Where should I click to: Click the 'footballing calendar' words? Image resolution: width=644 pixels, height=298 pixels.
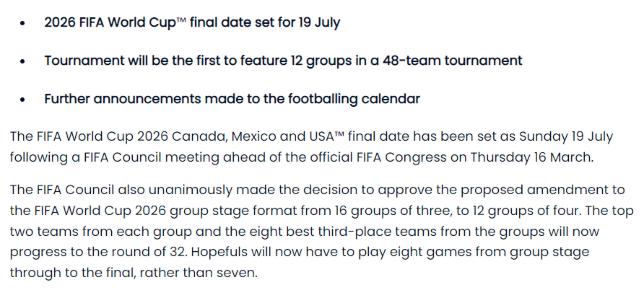354,99
